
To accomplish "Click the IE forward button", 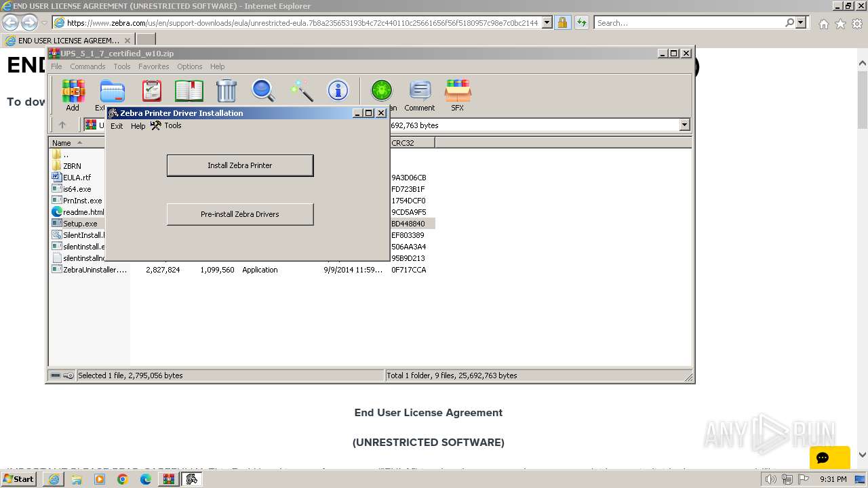I will pyautogui.click(x=29, y=22).
